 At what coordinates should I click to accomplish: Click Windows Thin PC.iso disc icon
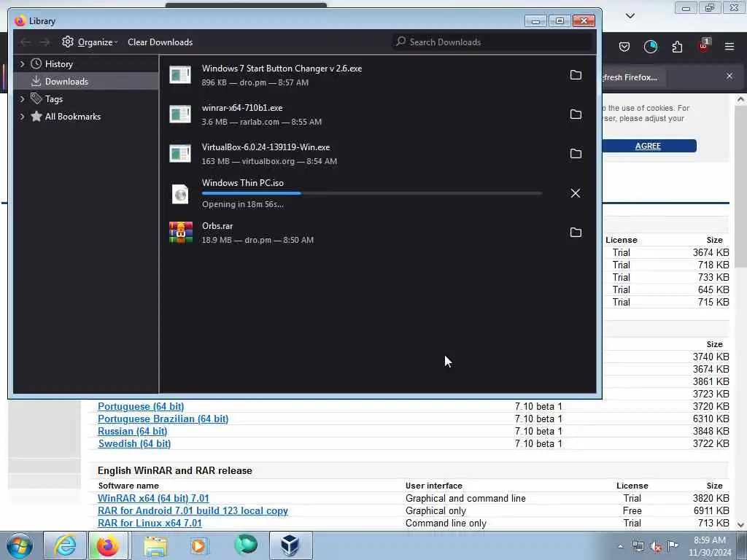pos(180,194)
